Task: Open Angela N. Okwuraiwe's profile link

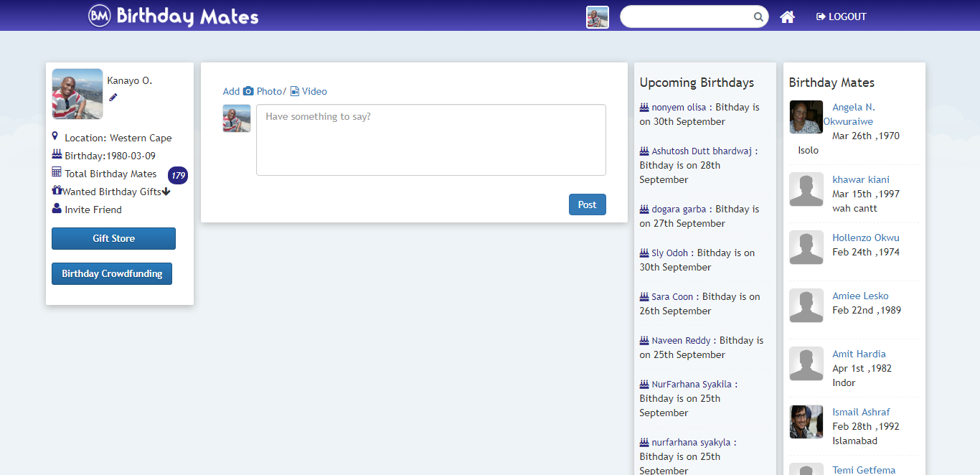Action: coord(852,108)
